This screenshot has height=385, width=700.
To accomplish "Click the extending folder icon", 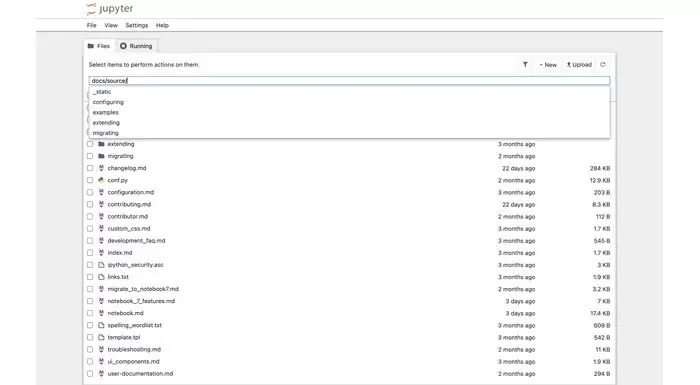I will (101, 144).
